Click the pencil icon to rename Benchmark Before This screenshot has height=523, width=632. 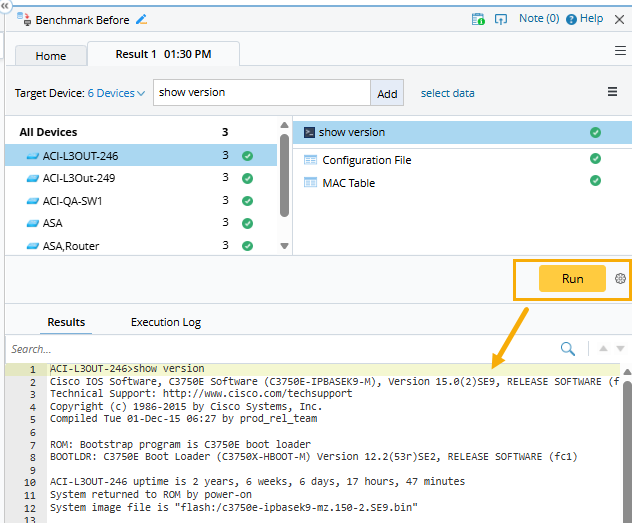(142, 19)
